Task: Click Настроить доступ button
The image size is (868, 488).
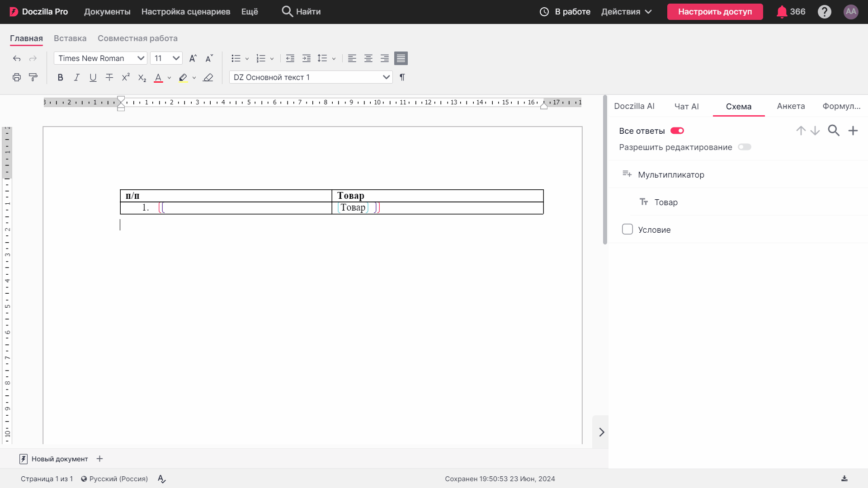Action: pyautogui.click(x=715, y=12)
